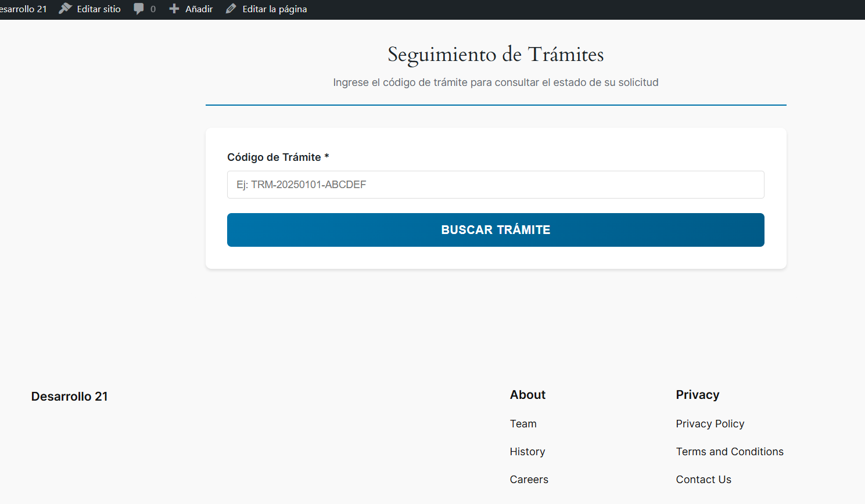Open the comments bubble icon
865x504 pixels.
(x=138, y=9)
